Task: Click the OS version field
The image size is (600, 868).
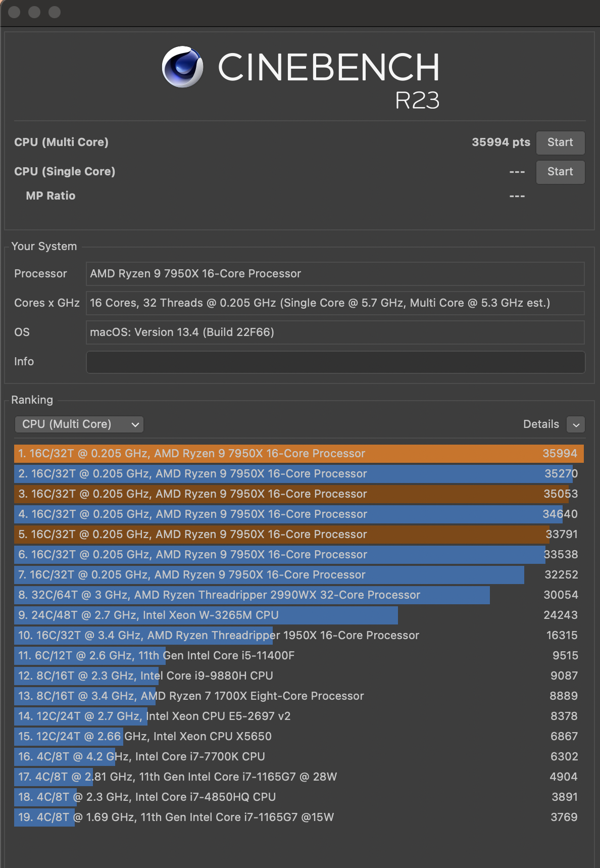Action: (335, 332)
